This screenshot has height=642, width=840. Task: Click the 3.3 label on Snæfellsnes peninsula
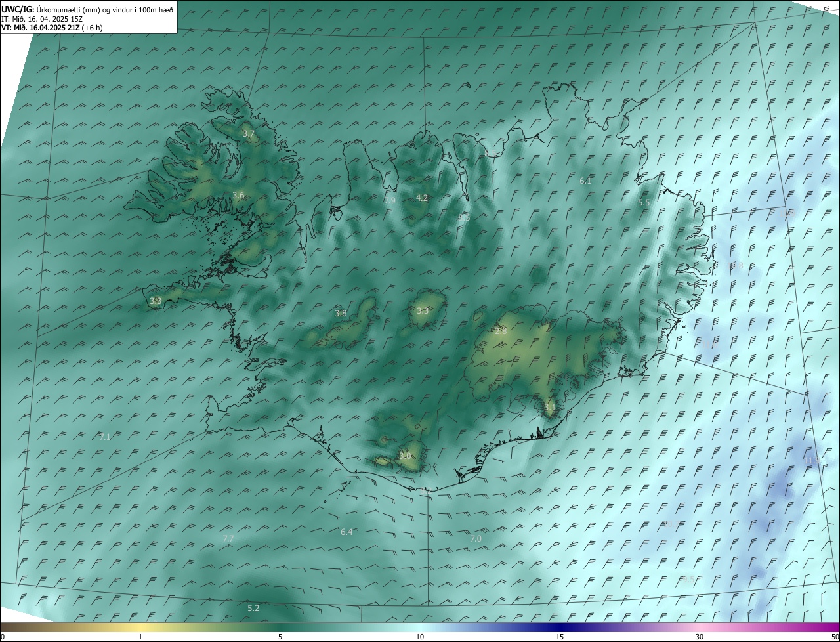pos(156,301)
